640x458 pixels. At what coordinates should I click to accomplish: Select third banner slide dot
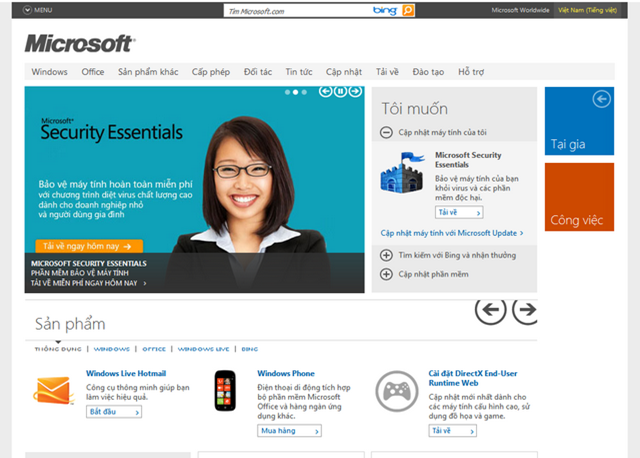tap(304, 92)
